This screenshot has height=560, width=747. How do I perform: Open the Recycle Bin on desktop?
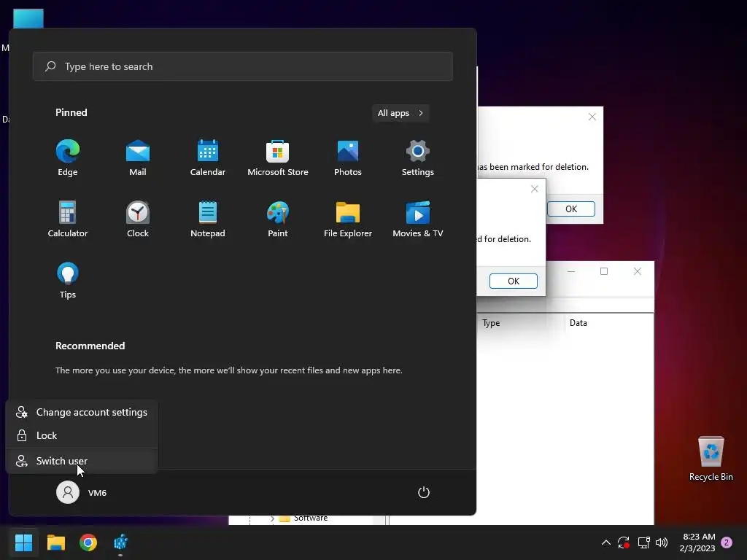(x=711, y=459)
